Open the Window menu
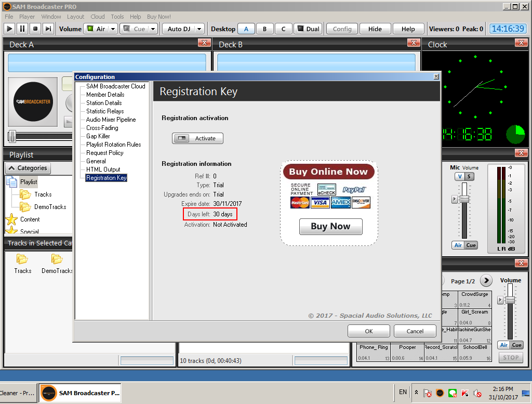 [51, 16]
